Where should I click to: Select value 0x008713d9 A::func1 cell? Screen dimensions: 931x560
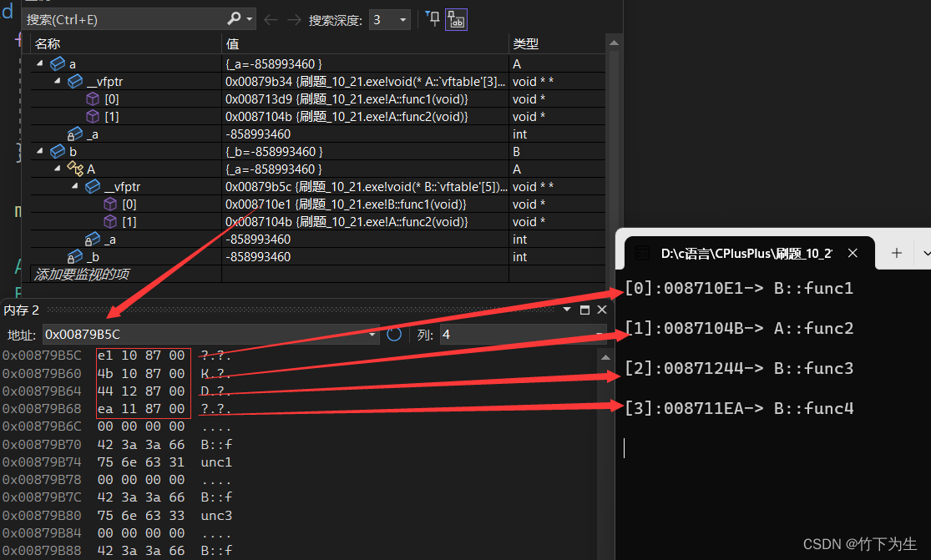[365, 99]
